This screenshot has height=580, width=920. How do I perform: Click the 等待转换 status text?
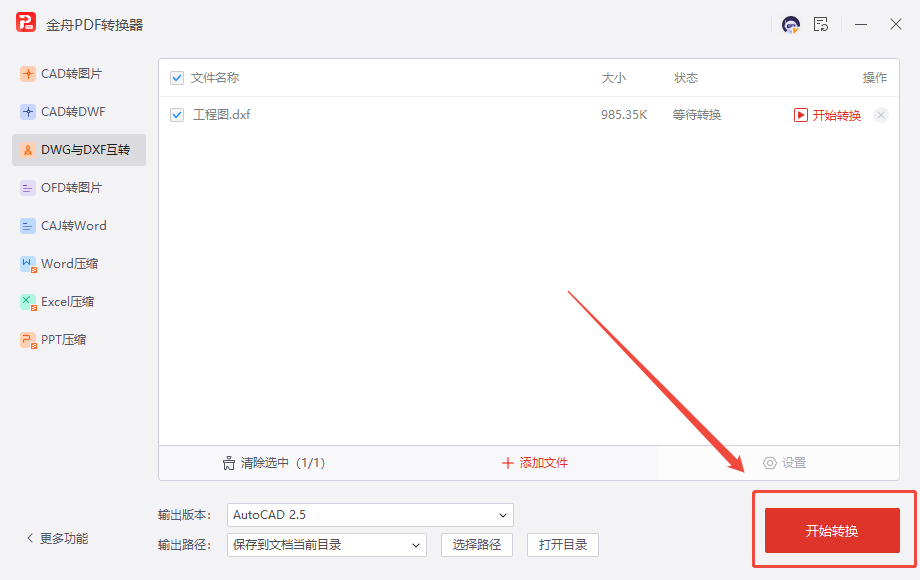(x=696, y=115)
